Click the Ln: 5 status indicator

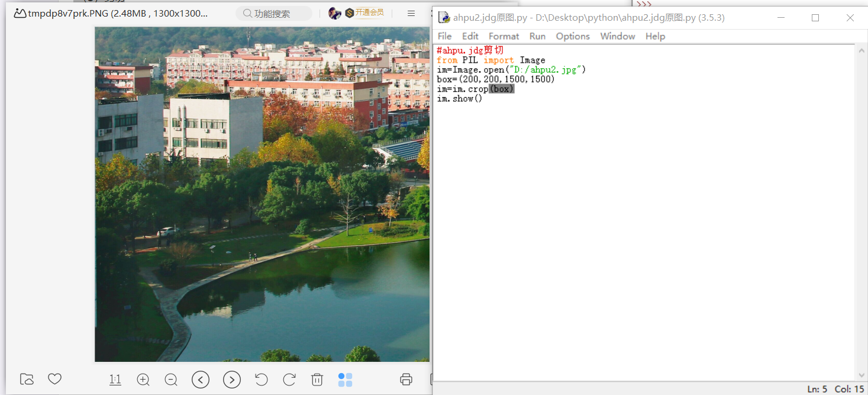[x=817, y=389]
